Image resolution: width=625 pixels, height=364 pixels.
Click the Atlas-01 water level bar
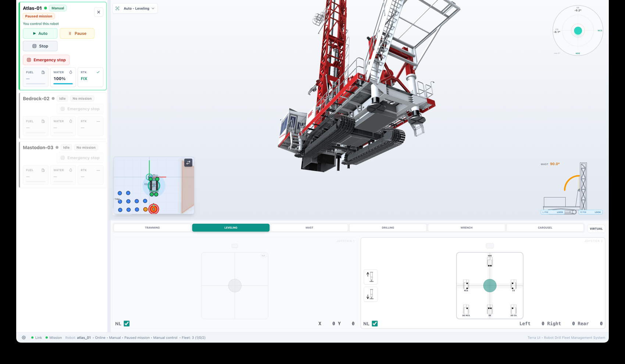coord(63,84)
